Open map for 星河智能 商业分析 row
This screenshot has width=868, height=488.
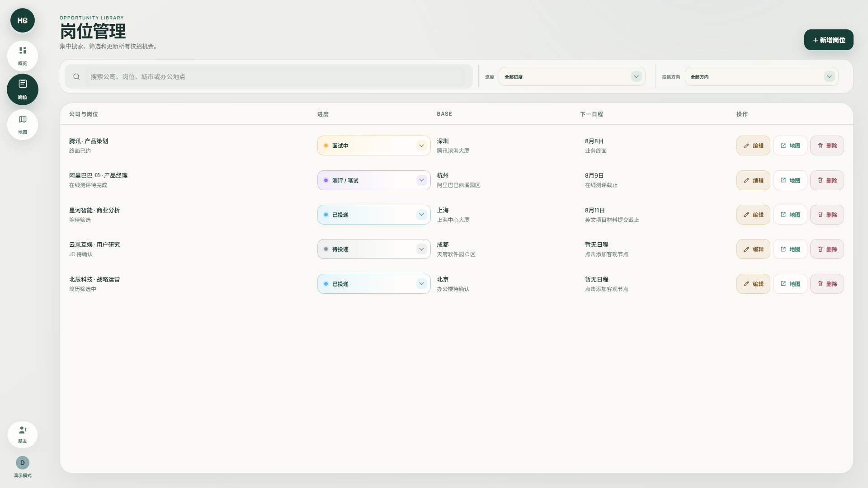click(x=790, y=215)
